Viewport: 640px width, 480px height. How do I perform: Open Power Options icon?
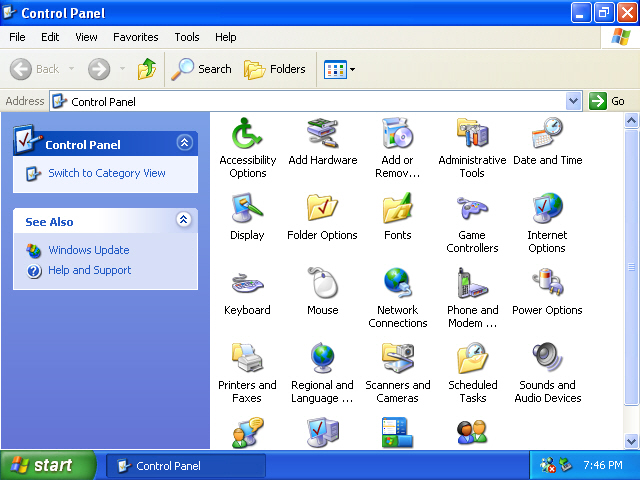coord(547,282)
